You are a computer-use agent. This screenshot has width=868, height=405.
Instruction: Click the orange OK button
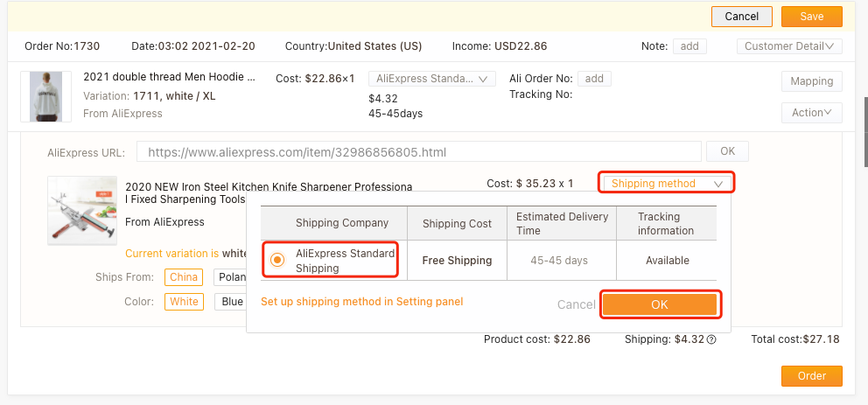660,304
